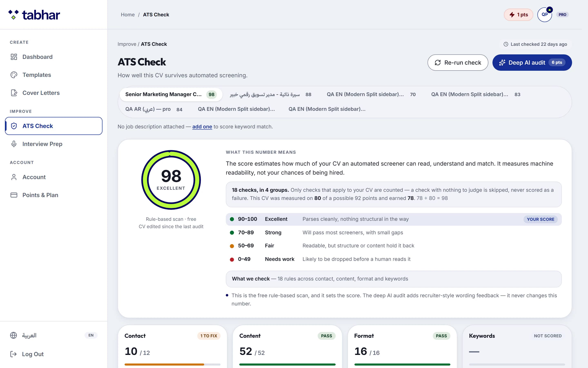Image resolution: width=588 pixels, height=368 pixels.
Task: Open the Format score card
Action: pyautogui.click(x=402, y=347)
